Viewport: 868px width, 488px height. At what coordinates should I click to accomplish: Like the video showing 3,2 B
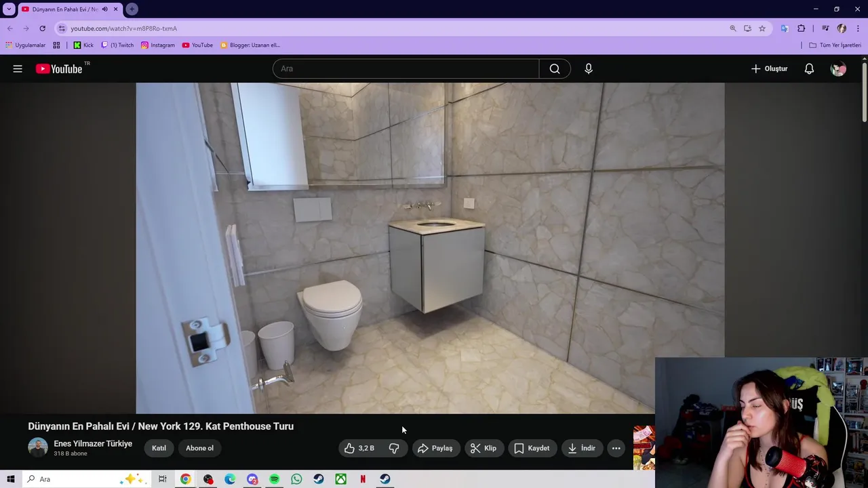tap(359, 448)
